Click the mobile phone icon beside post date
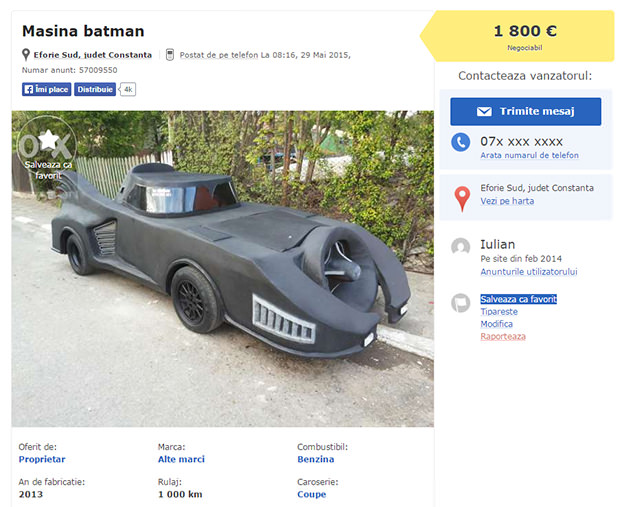622x507 pixels. click(x=170, y=54)
